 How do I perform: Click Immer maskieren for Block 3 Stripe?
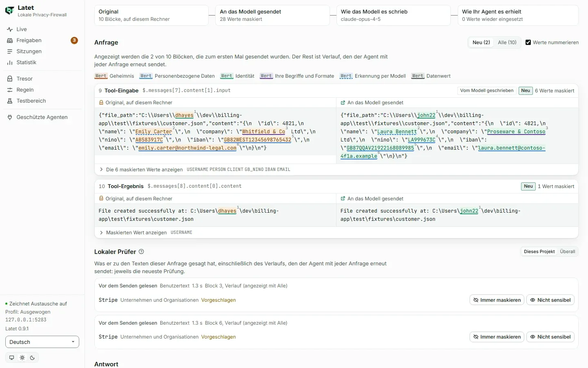pos(497,300)
